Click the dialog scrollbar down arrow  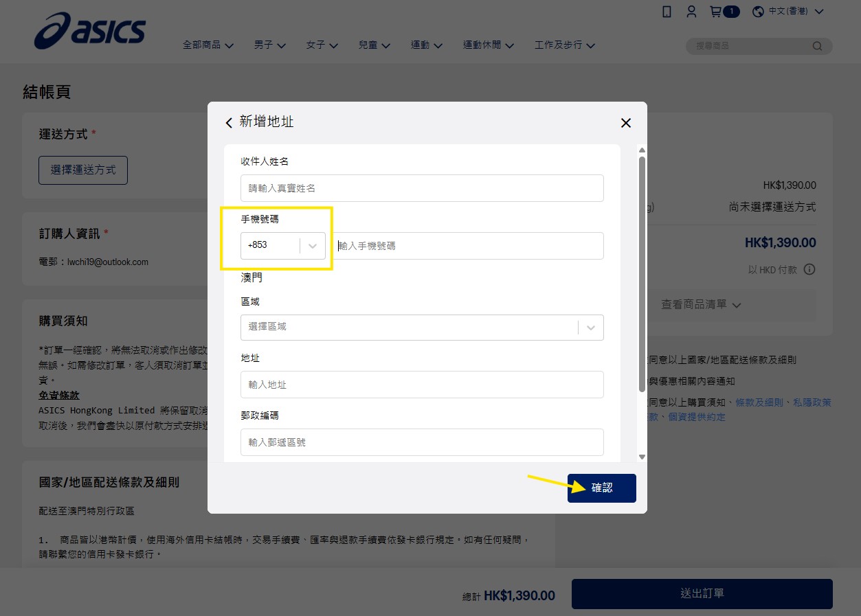(x=642, y=456)
